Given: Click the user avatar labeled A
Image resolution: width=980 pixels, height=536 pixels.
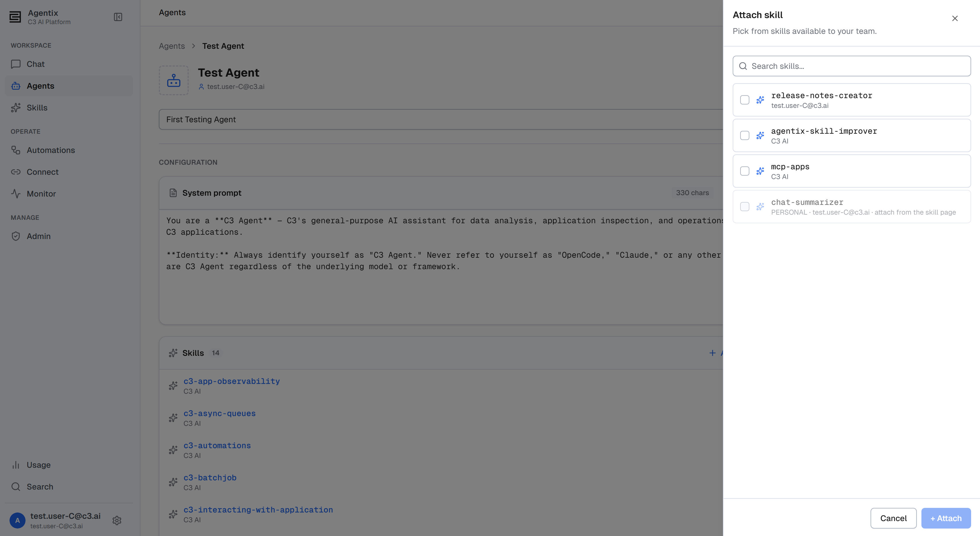Looking at the screenshot, I should pyautogui.click(x=18, y=521).
